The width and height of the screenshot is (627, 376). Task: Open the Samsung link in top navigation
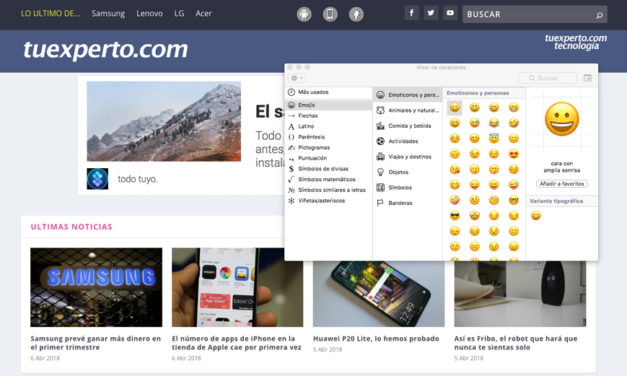click(108, 13)
